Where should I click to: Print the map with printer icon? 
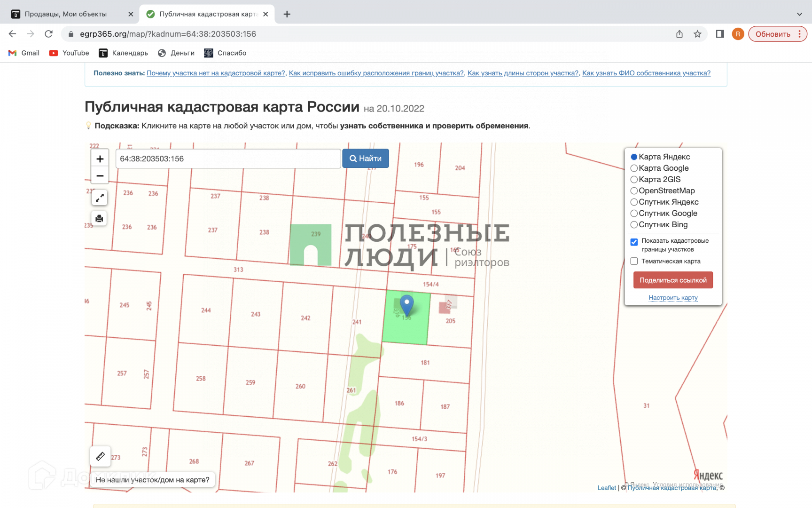pos(99,218)
